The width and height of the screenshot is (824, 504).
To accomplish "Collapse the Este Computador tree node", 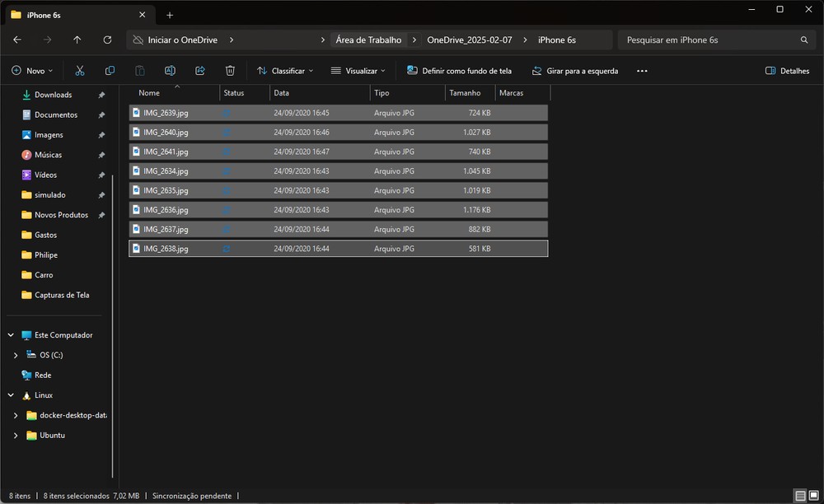I will pos(11,335).
